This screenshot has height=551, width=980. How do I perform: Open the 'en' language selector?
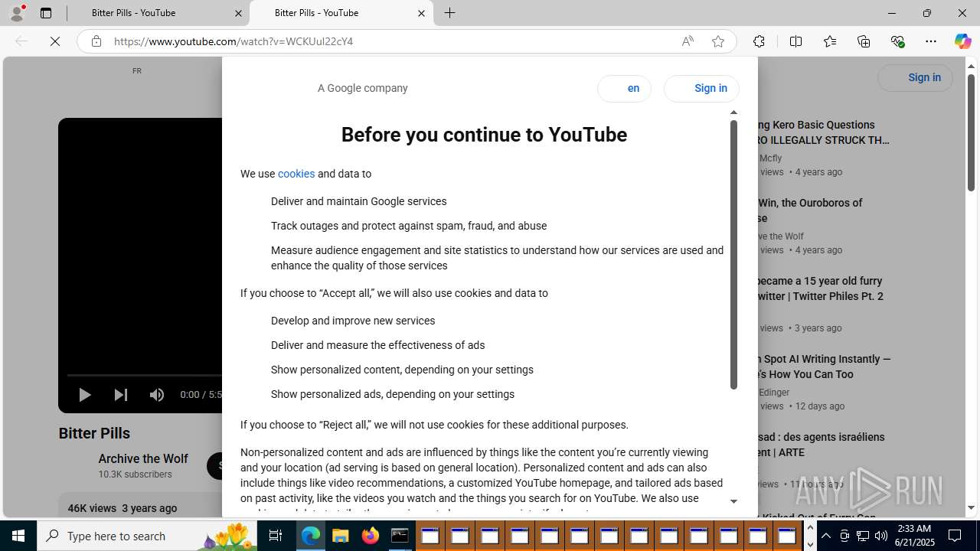624,89
